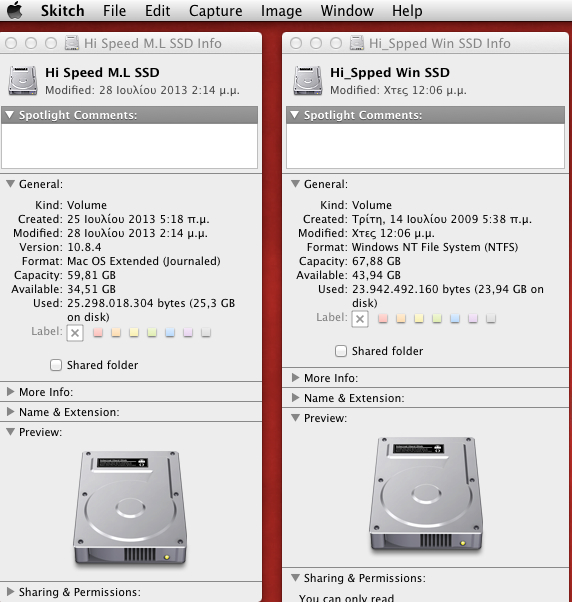Click used value '25.298.018.304 bytes'
This screenshot has height=602, width=572.
click(x=126, y=303)
